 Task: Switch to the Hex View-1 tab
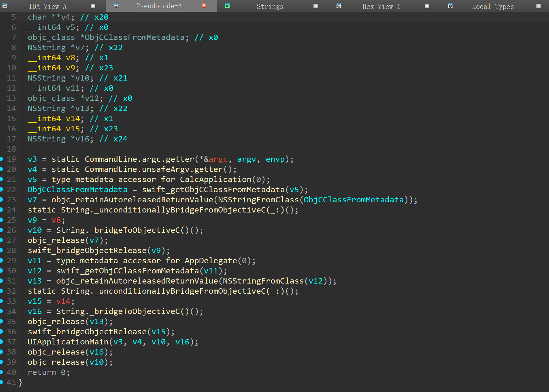(x=381, y=6)
